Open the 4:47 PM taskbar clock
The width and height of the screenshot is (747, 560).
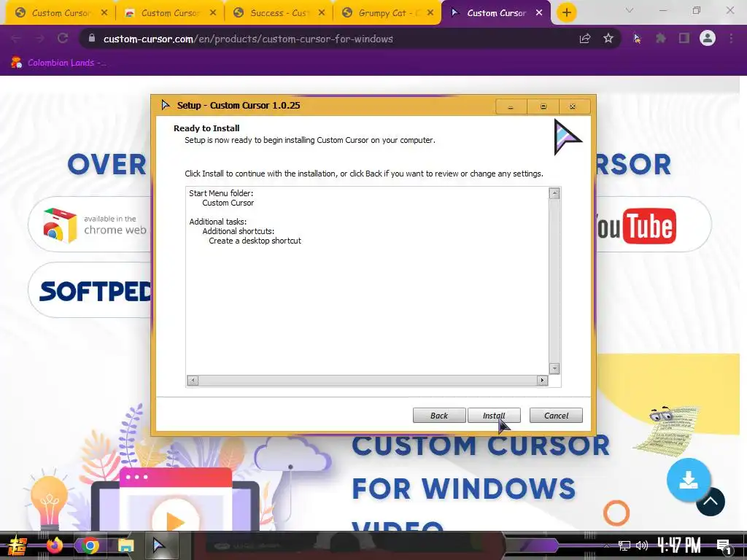coord(679,545)
